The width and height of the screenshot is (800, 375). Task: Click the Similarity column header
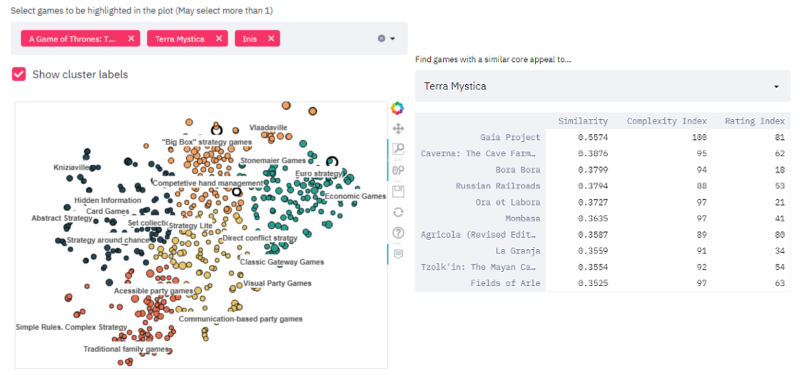583,121
